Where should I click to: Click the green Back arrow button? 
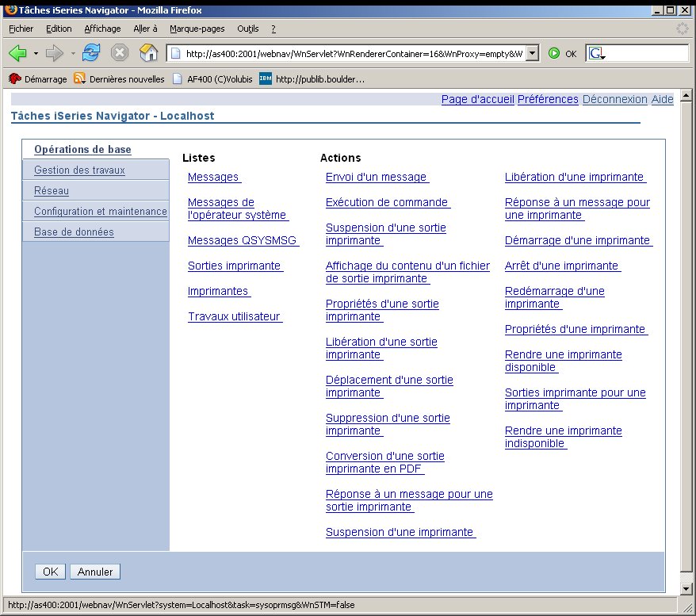tap(17, 53)
